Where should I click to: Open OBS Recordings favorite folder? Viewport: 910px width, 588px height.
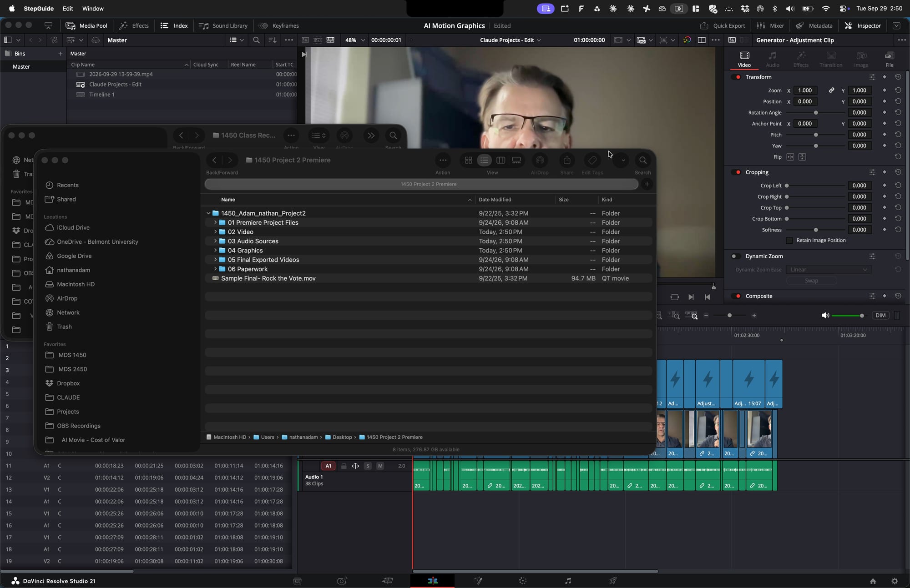78,426
